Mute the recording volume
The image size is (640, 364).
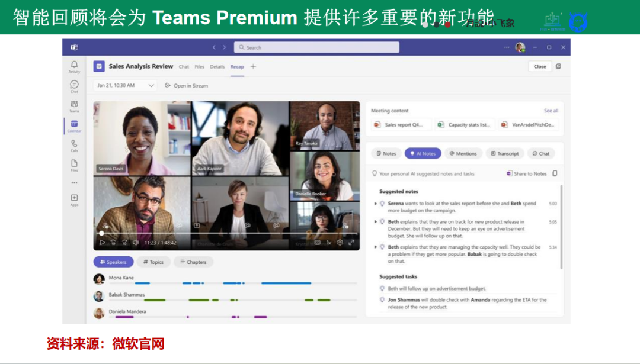(x=136, y=243)
